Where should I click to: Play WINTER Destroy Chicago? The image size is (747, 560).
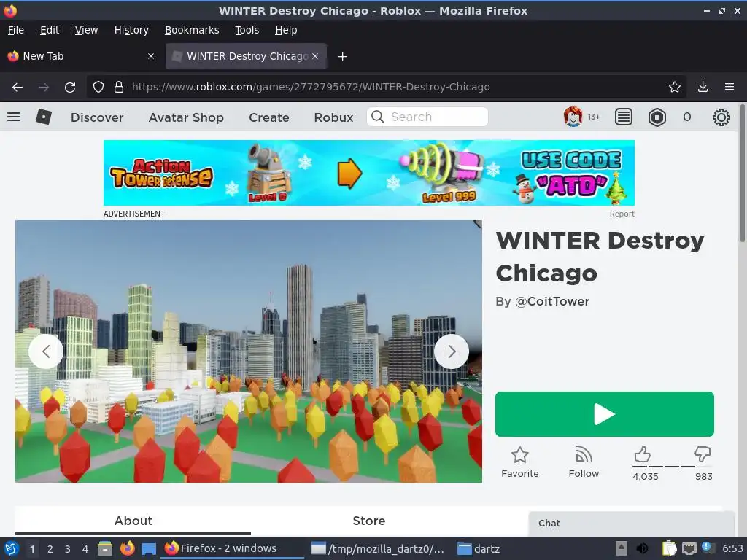click(605, 414)
